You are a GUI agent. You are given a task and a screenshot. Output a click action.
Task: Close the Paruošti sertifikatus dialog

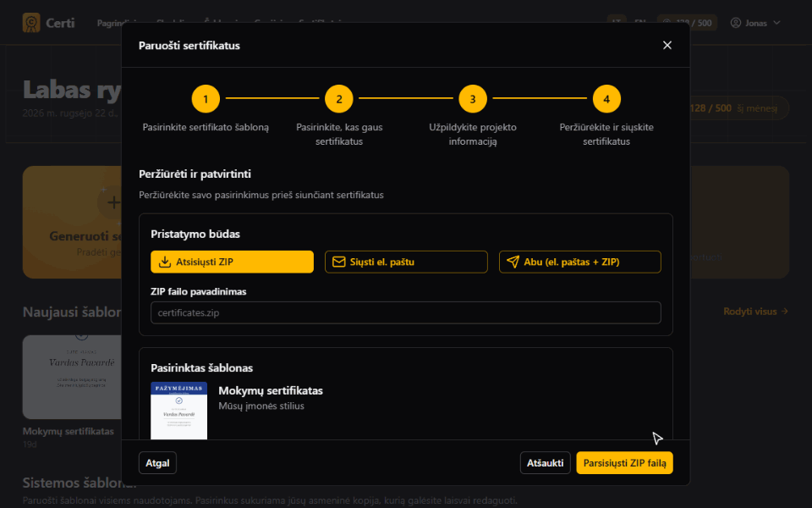point(667,45)
